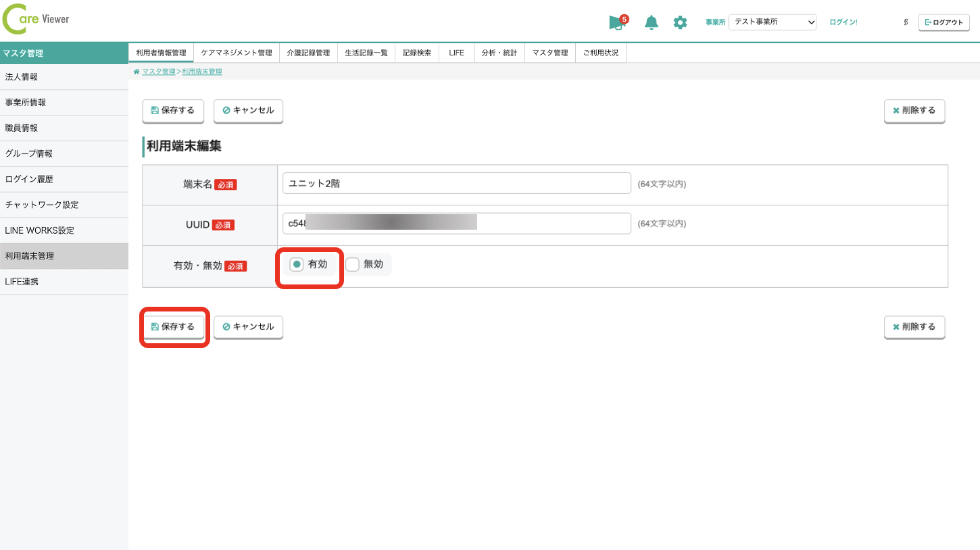The width and height of the screenshot is (980, 550).
Task: Select the 有効 radio button
Action: (x=297, y=265)
